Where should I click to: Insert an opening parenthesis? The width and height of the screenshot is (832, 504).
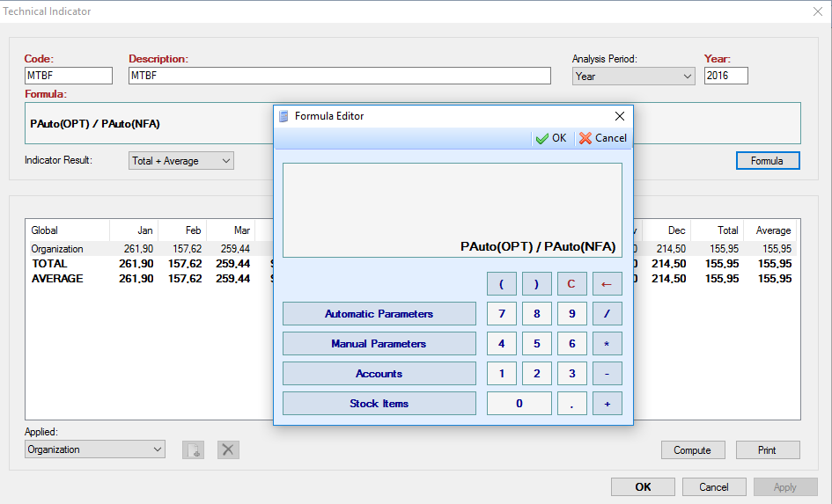pyautogui.click(x=502, y=284)
